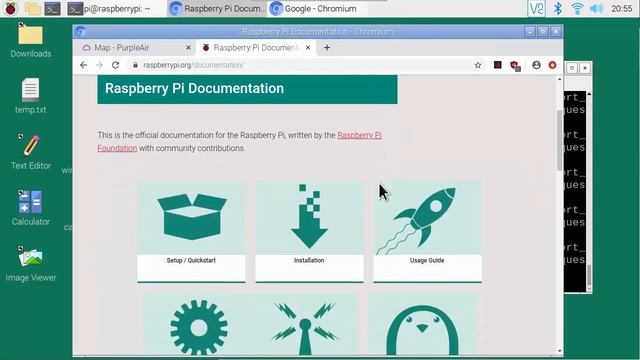Open a new browser tab

pyautogui.click(x=327, y=48)
